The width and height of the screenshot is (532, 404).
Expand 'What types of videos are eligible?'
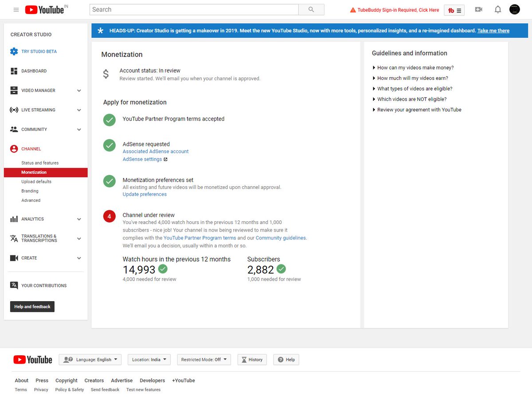[x=412, y=89]
